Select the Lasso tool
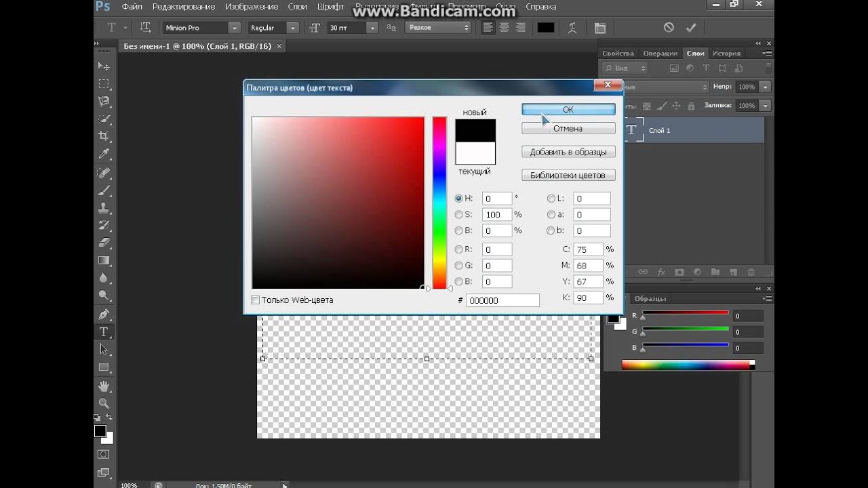Viewport: 868px width, 488px height. pyautogui.click(x=104, y=102)
